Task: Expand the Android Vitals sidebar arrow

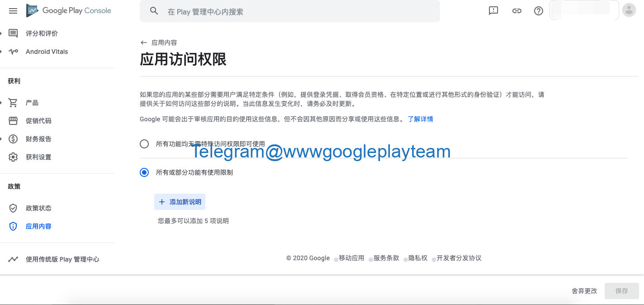Action: 1,52
